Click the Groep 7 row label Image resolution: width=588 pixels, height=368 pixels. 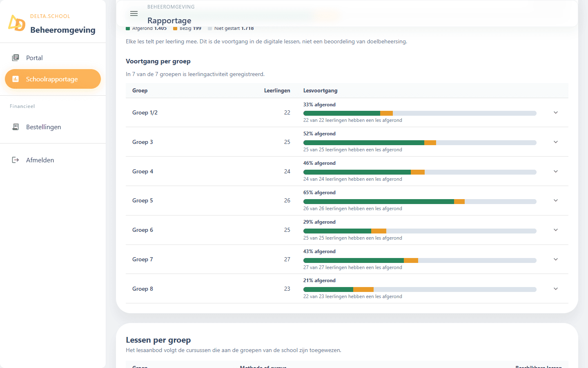point(143,259)
